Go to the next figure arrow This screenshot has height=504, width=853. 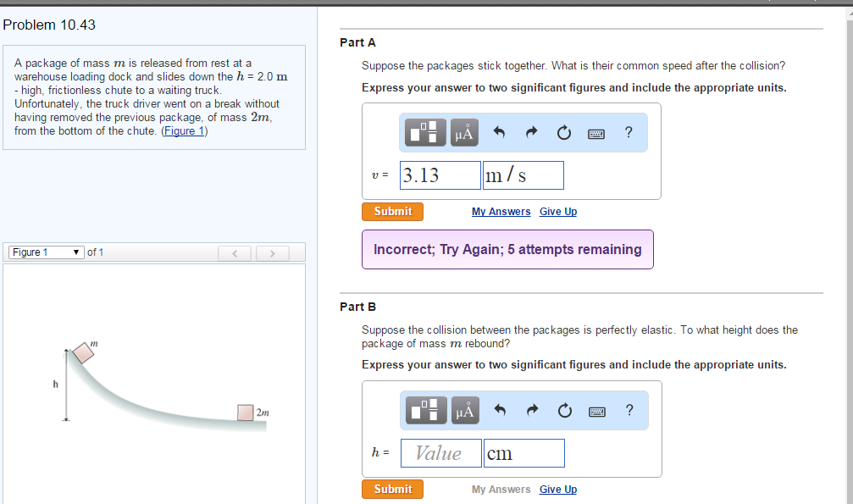pyautogui.click(x=272, y=253)
